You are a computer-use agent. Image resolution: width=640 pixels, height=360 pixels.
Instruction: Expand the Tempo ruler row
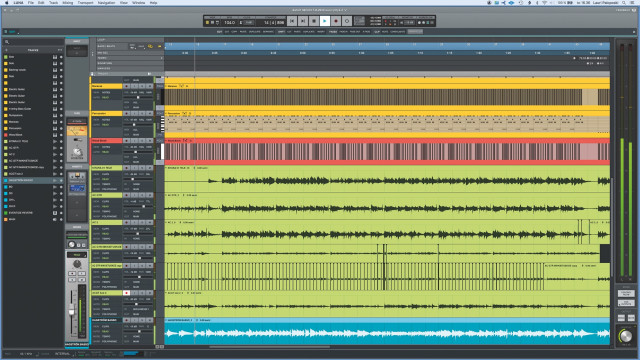(x=162, y=58)
